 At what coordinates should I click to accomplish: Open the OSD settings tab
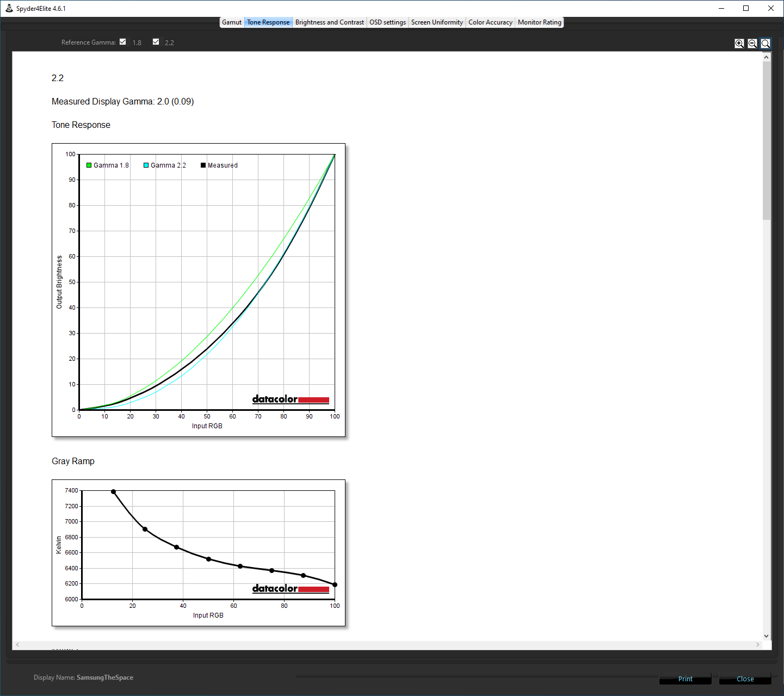[x=387, y=22]
